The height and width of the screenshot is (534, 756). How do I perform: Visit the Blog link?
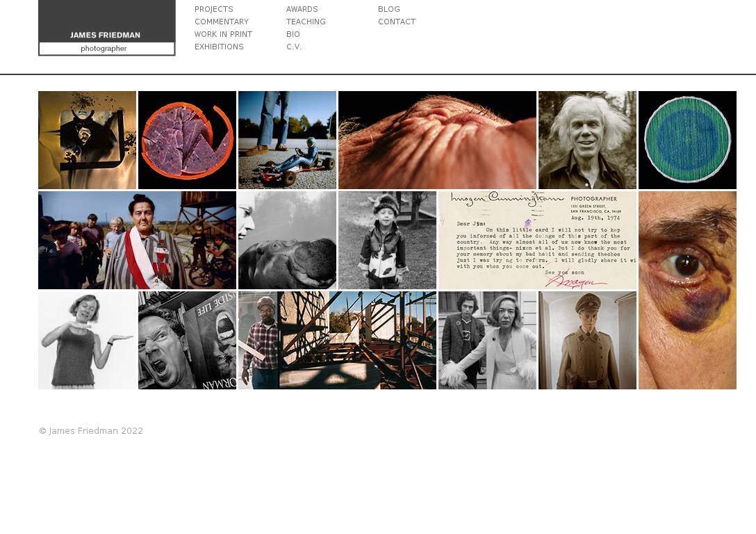click(x=388, y=9)
